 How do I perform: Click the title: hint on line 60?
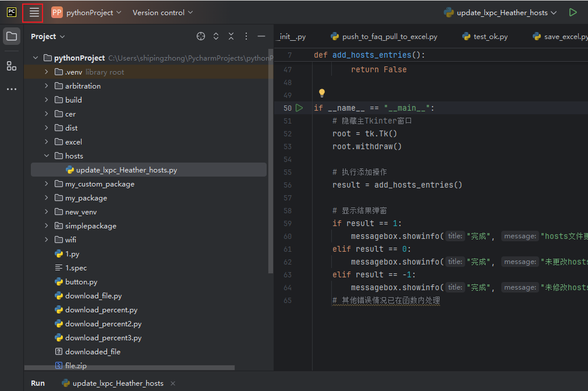coord(455,236)
